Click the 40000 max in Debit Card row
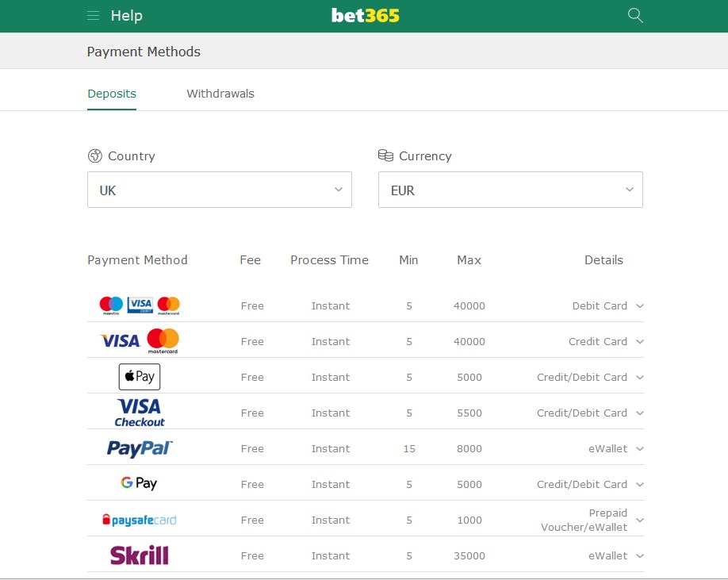728x580 pixels. 469,306
